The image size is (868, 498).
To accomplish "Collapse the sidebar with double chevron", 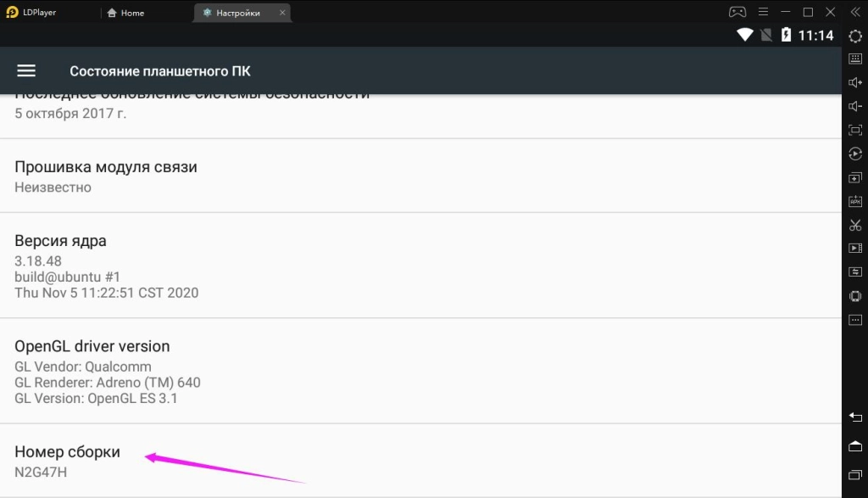I will pos(855,12).
